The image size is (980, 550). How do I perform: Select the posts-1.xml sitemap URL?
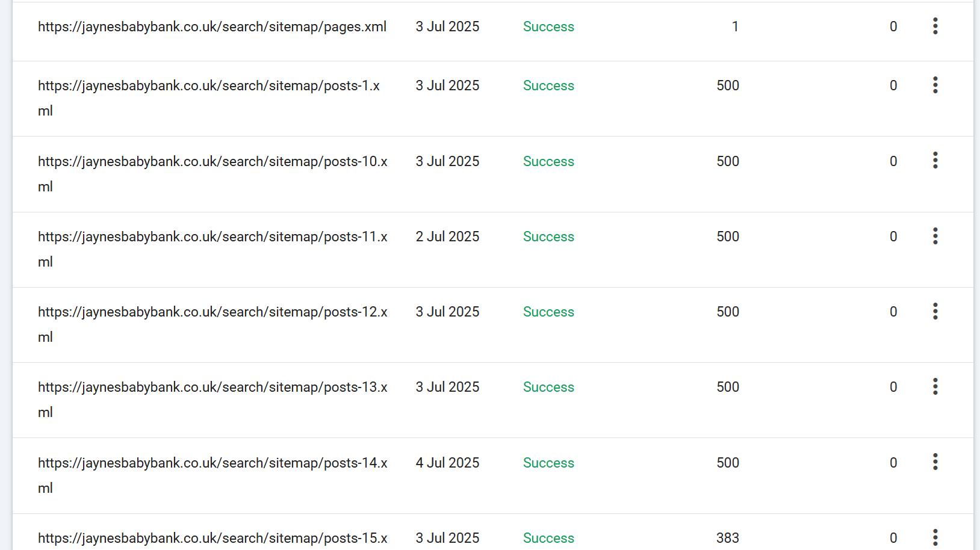click(x=209, y=98)
